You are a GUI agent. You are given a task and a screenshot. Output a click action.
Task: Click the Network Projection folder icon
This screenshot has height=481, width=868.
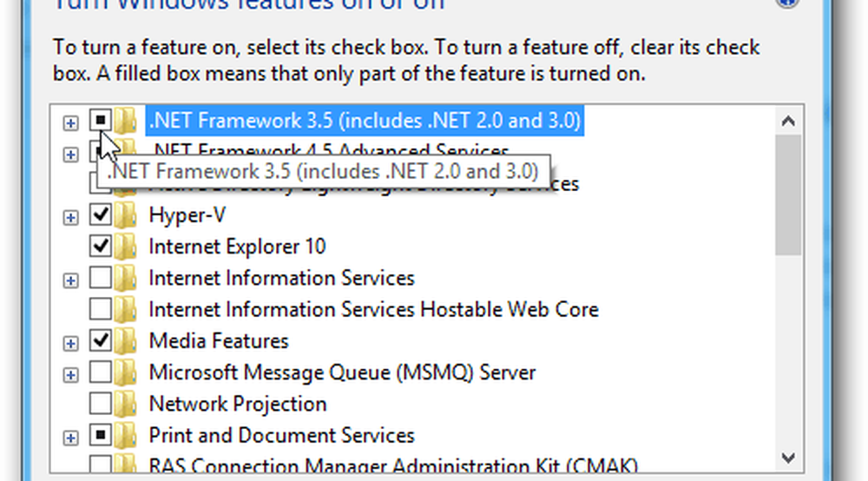(126, 404)
